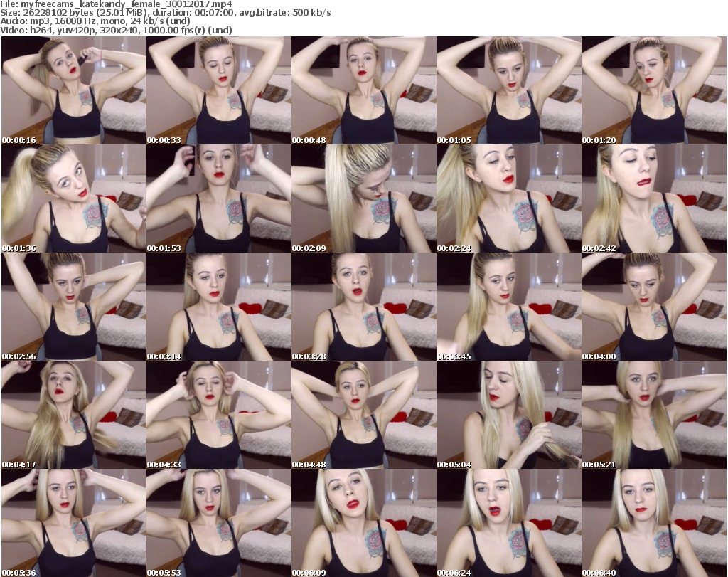Select the thumbnail at 00:02:24
This screenshot has width=728, height=577.
coord(508,198)
